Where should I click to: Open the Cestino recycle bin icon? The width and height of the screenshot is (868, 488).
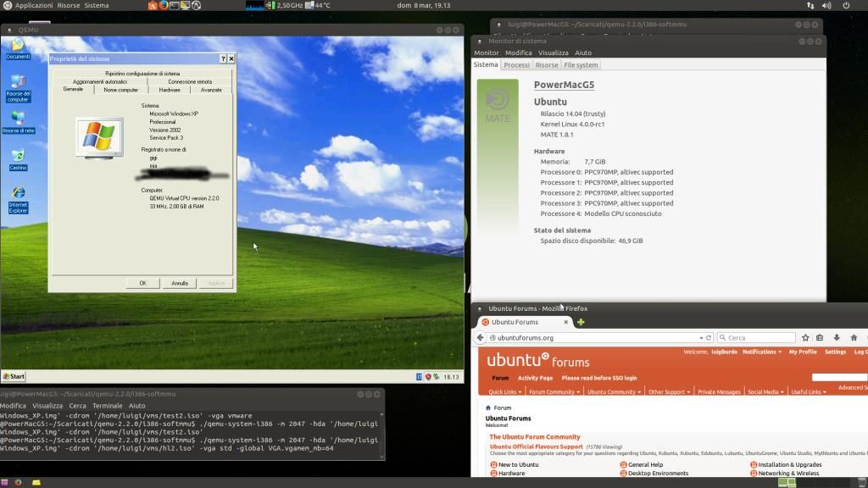pyautogui.click(x=18, y=159)
